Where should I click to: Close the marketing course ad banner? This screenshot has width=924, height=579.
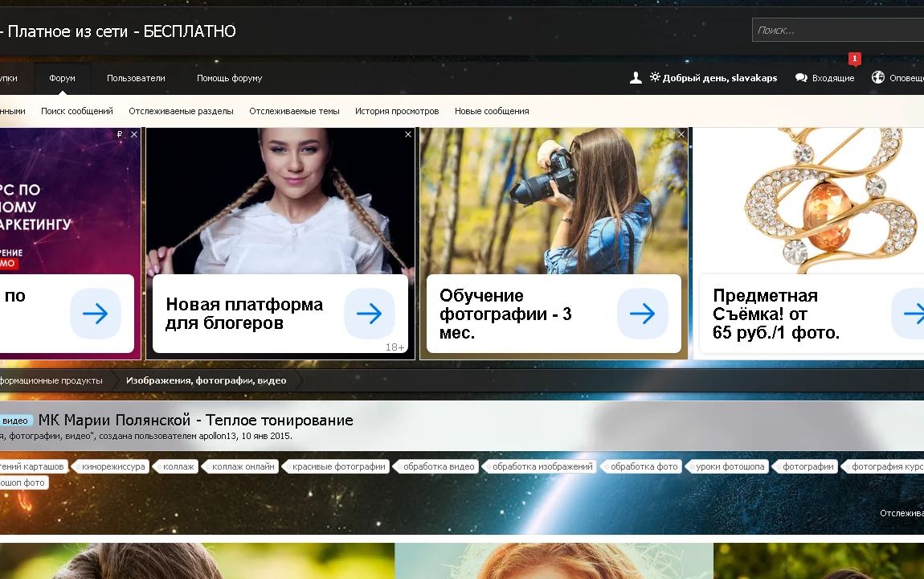(x=134, y=135)
